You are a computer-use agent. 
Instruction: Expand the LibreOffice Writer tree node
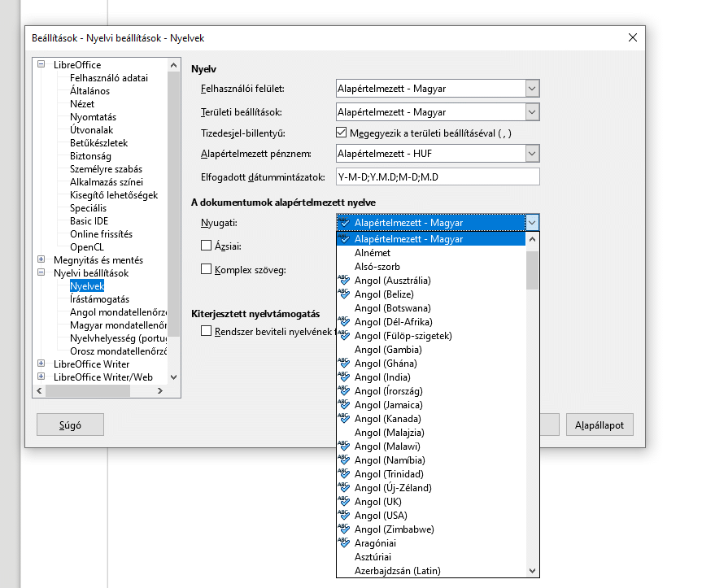click(41, 364)
